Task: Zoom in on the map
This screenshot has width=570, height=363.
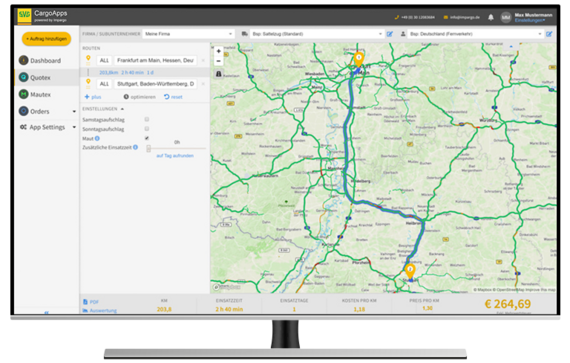Action: pos(218,51)
